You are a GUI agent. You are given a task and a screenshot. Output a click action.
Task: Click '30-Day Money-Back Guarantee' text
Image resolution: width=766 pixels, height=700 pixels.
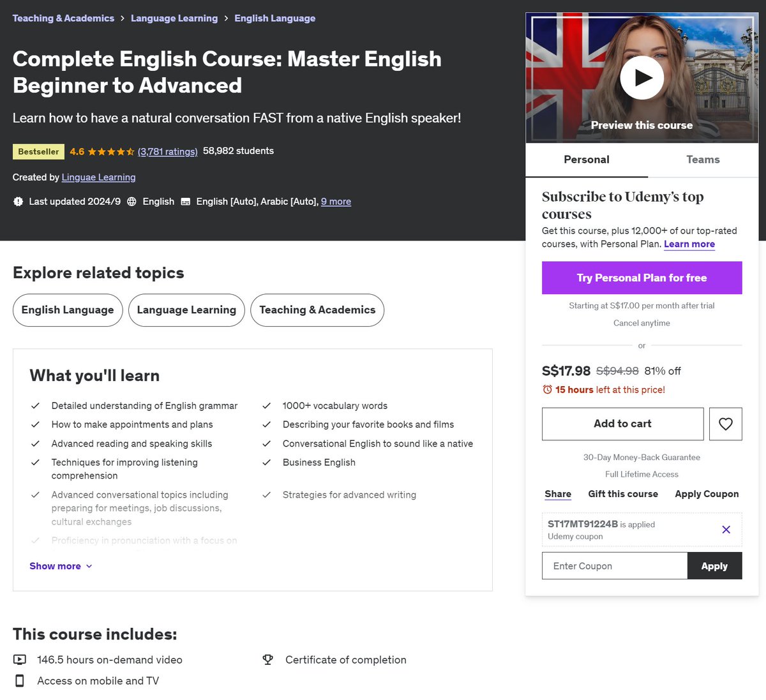pyautogui.click(x=642, y=458)
